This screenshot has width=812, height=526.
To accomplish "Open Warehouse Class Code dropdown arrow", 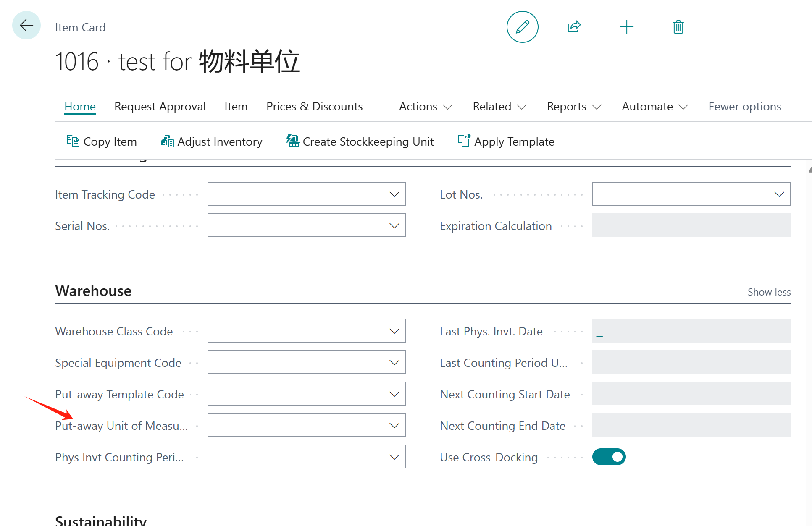I will click(x=394, y=331).
